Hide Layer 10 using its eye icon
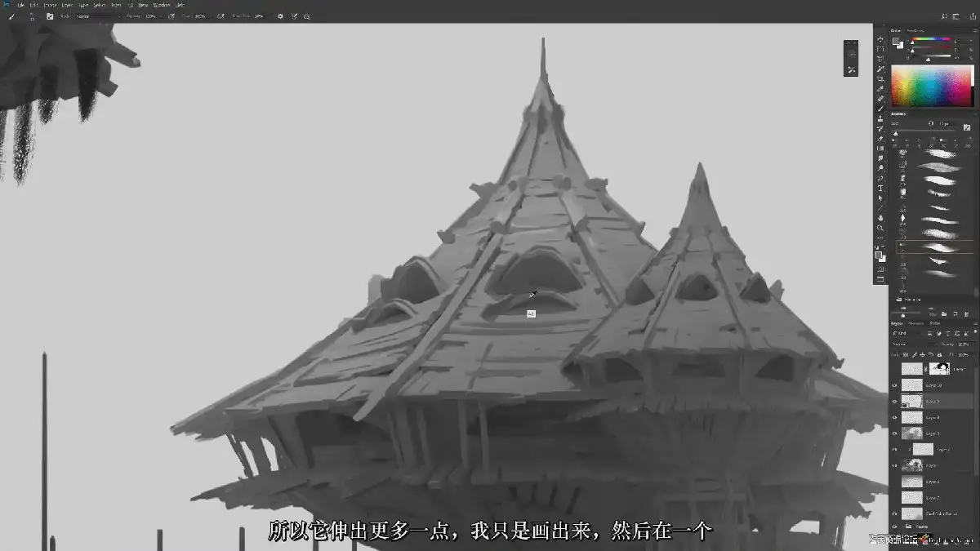980x551 pixels. [x=894, y=385]
